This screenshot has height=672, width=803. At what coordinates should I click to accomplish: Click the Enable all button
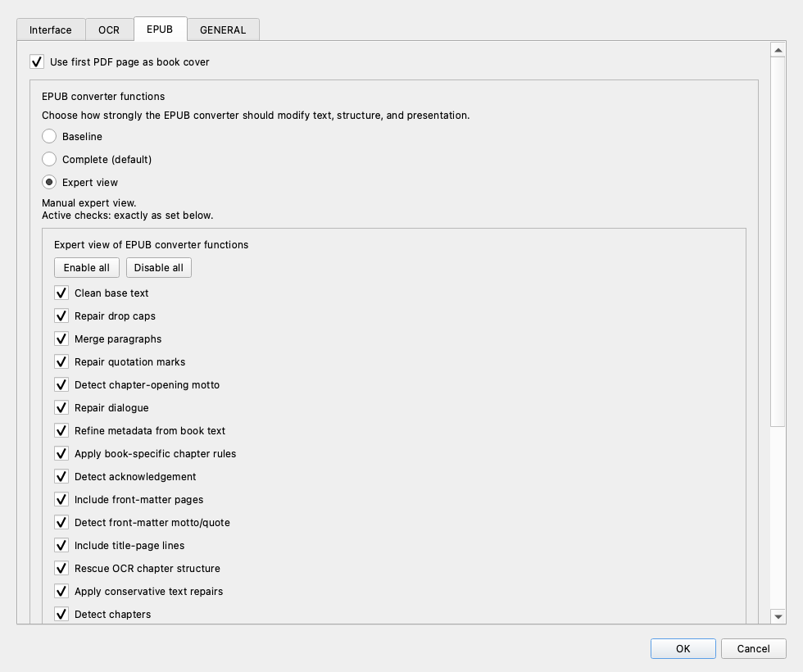click(87, 268)
